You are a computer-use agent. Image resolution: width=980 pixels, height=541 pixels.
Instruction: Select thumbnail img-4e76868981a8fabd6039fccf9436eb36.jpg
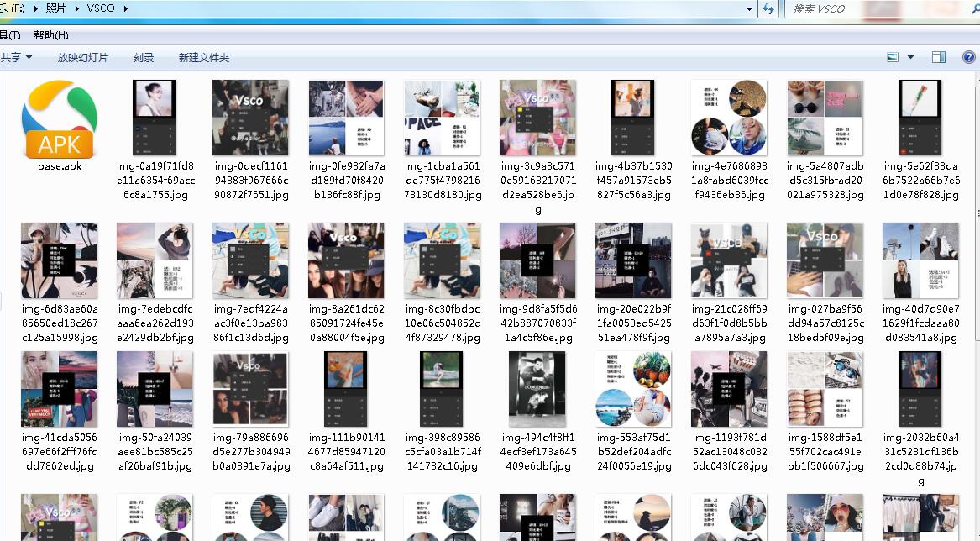coord(729,118)
